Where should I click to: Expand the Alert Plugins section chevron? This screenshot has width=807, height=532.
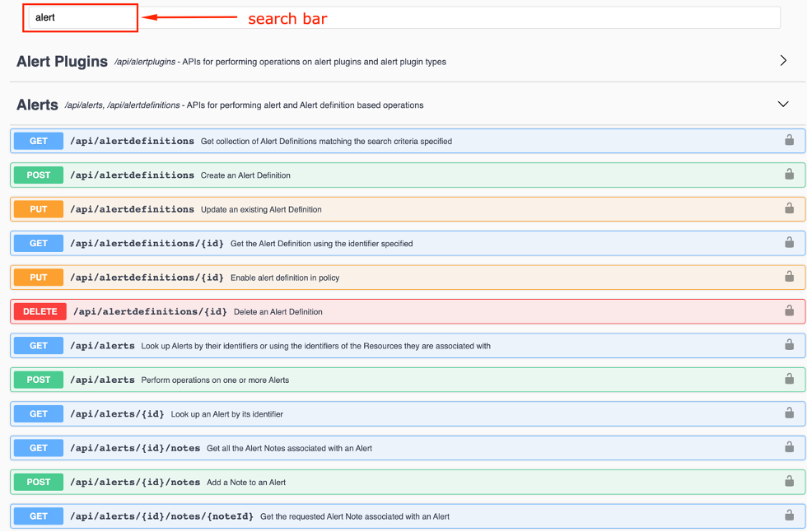pyautogui.click(x=783, y=61)
